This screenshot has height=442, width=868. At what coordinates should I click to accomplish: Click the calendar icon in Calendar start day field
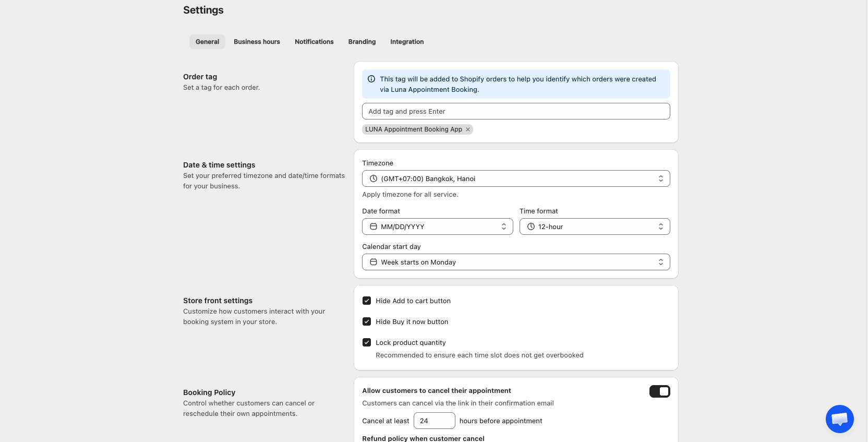pyautogui.click(x=373, y=262)
